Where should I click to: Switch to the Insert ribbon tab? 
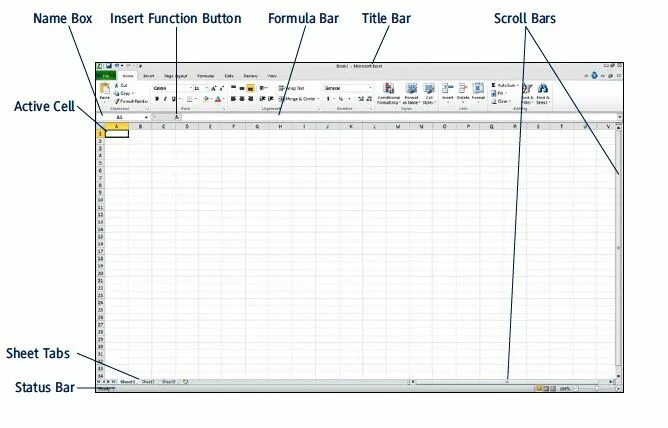(149, 76)
